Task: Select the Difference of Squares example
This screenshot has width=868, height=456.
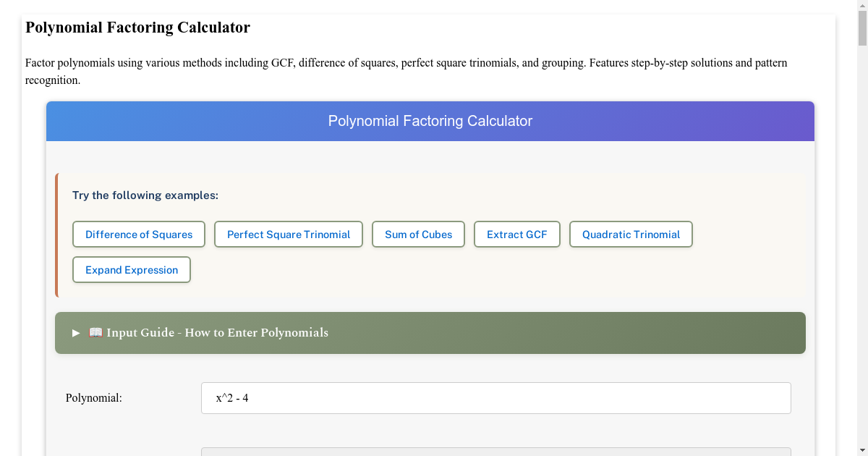Action: [138, 234]
